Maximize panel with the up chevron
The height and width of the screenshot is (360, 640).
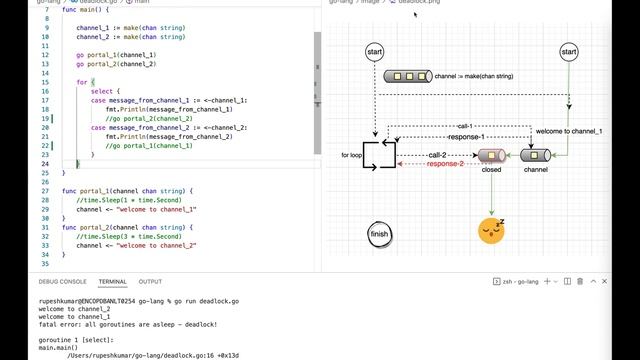point(593,281)
